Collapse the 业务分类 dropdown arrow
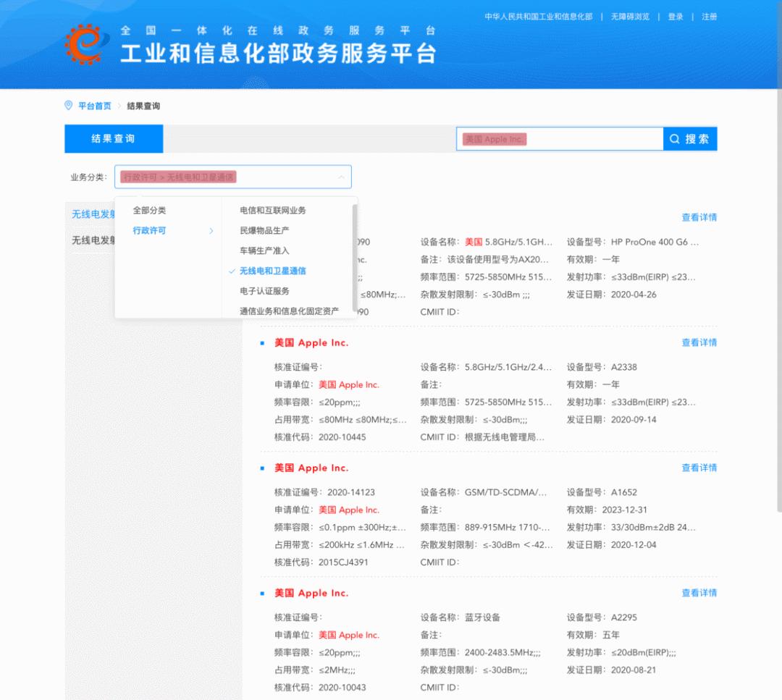 (341, 177)
